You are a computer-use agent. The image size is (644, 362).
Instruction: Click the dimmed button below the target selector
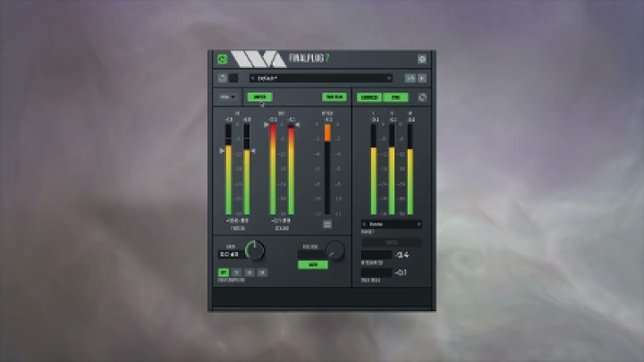click(392, 242)
